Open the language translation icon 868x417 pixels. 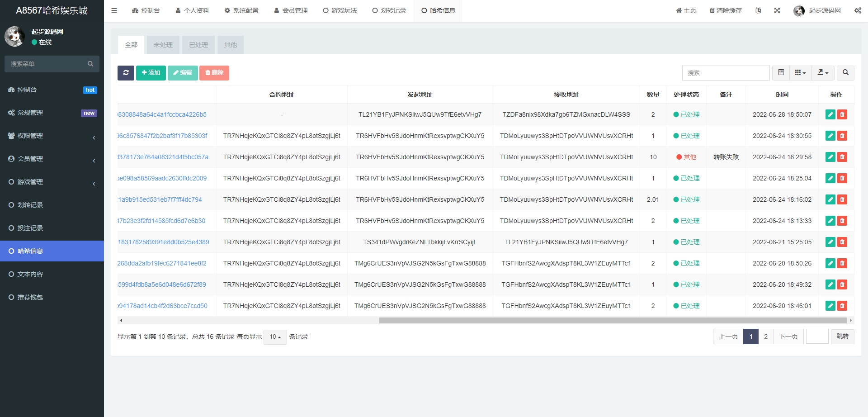758,10
